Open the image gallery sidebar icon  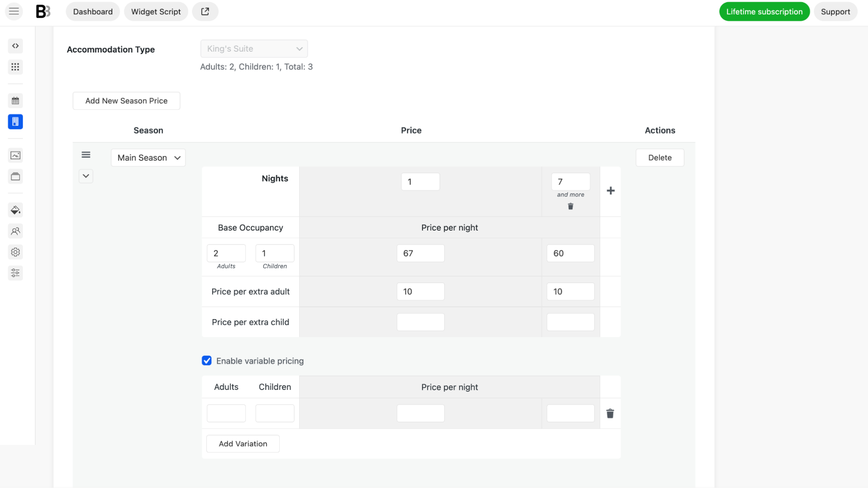(x=15, y=155)
